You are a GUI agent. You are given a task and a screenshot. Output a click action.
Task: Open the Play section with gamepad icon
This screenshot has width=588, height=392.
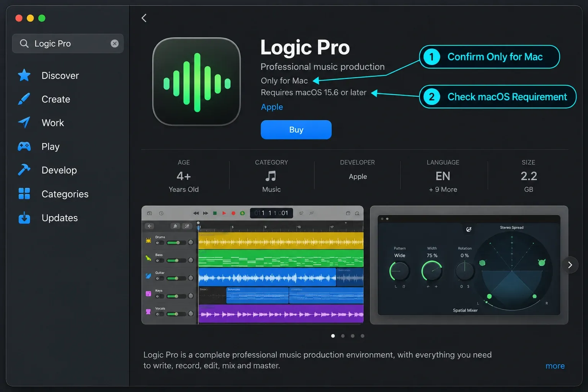click(x=50, y=147)
